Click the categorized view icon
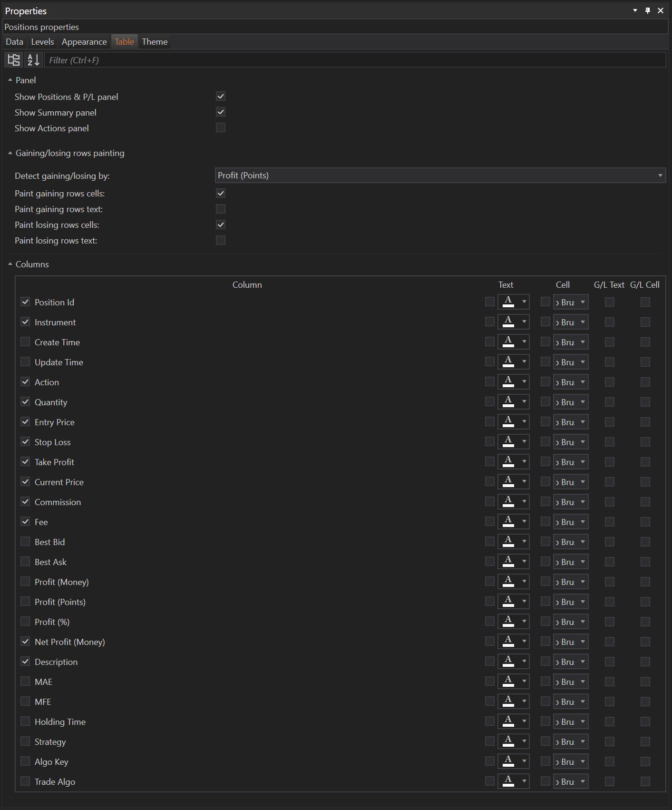Image resolution: width=672 pixels, height=810 pixels. click(x=14, y=60)
